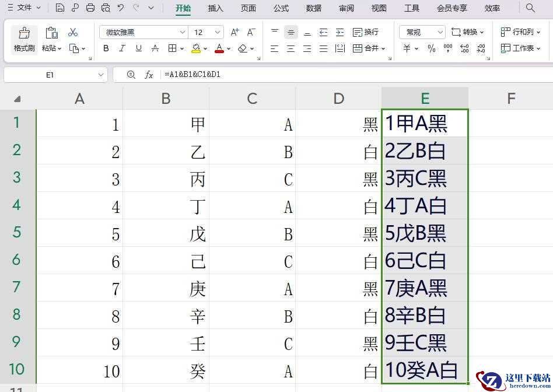Click the distributed alignment icon
This screenshot has width=553, height=392.
(339, 48)
